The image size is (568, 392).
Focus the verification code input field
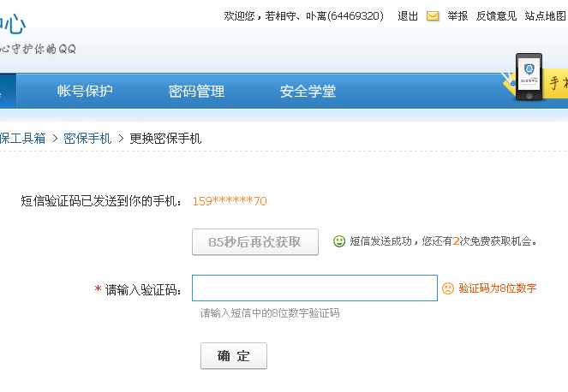[x=314, y=288]
